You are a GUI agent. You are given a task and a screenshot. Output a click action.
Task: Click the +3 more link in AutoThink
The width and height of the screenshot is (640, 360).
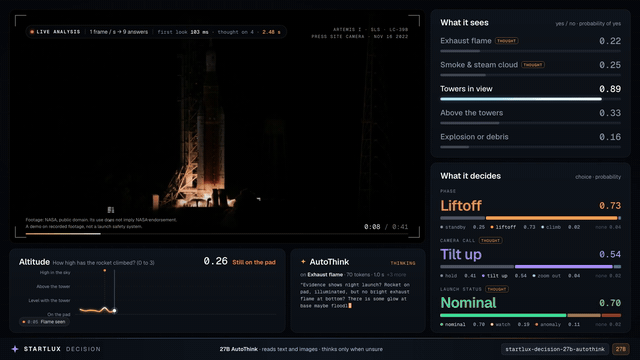click(x=396, y=275)
